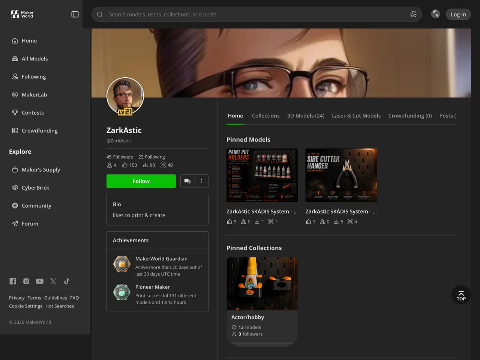Open Cyber Brick in sidebar
480x360 pixels.
tap(31, 188)
